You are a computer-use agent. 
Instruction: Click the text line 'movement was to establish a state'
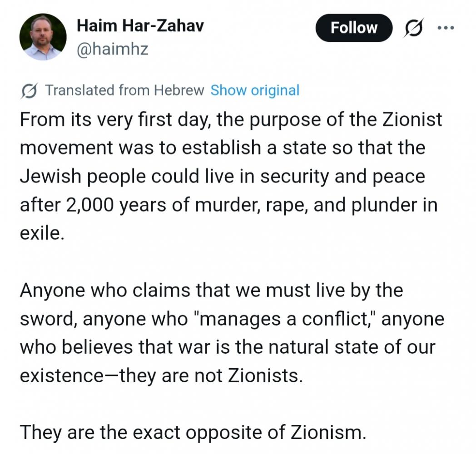click(223, 148)
